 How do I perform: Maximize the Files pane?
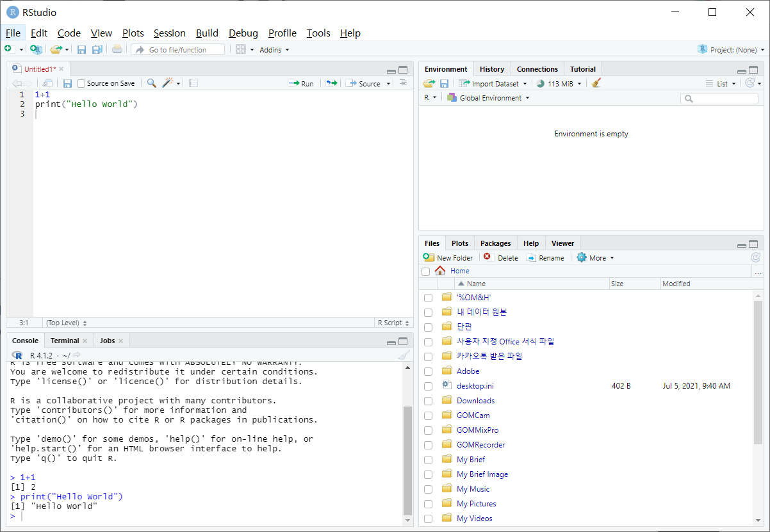tap(753, 244)
